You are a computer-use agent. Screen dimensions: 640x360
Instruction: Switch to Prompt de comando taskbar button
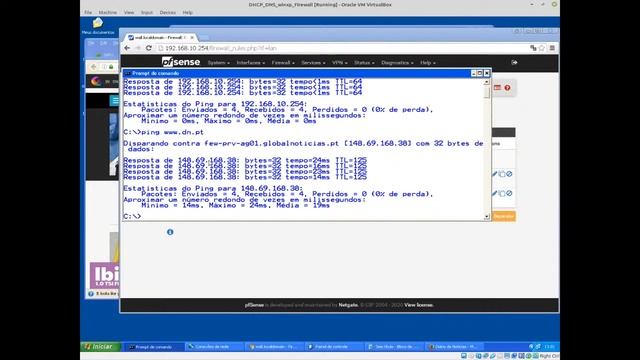click(153, 347)
